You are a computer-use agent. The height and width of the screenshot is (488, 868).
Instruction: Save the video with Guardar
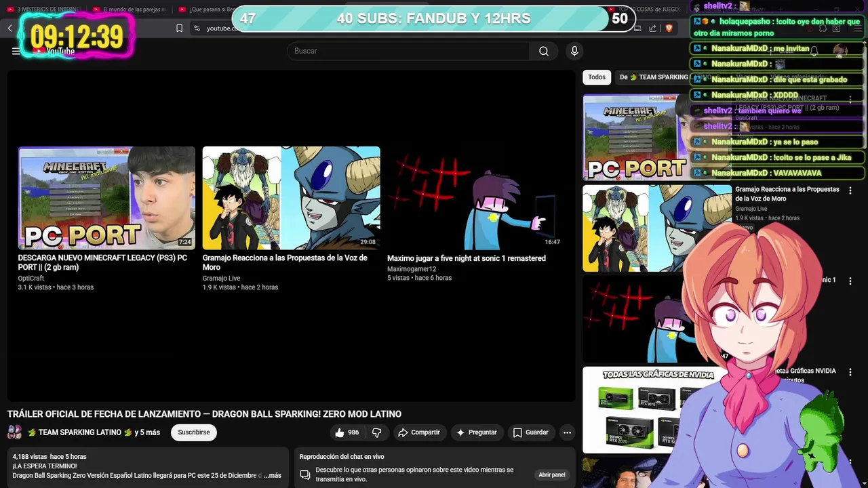coord(531,432)
